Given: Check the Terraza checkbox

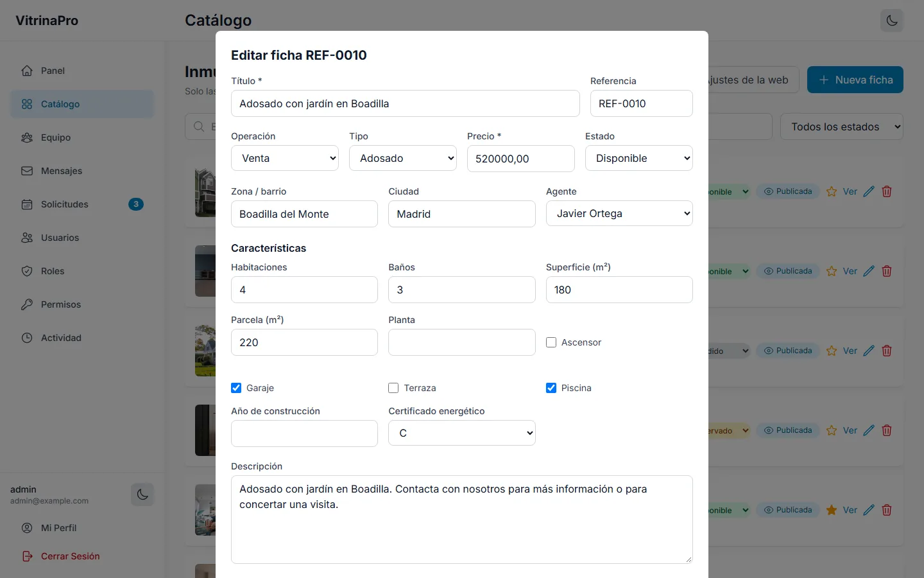Looking at the screenshot, I should [393, 388].
